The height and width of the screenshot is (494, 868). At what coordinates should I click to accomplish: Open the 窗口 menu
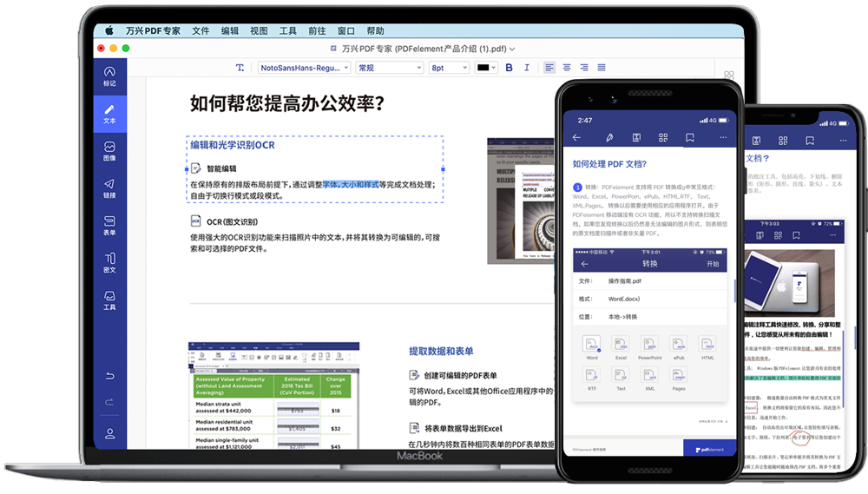click(346, 31)
